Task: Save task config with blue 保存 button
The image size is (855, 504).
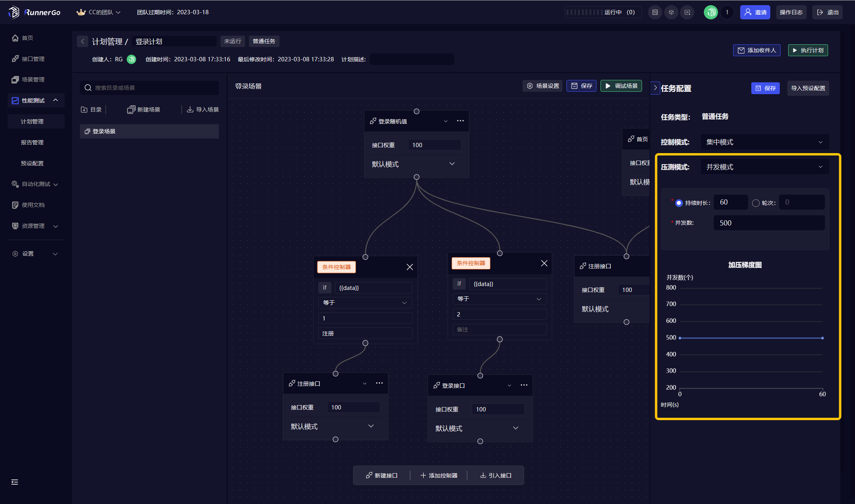Action: pos(766,88)
